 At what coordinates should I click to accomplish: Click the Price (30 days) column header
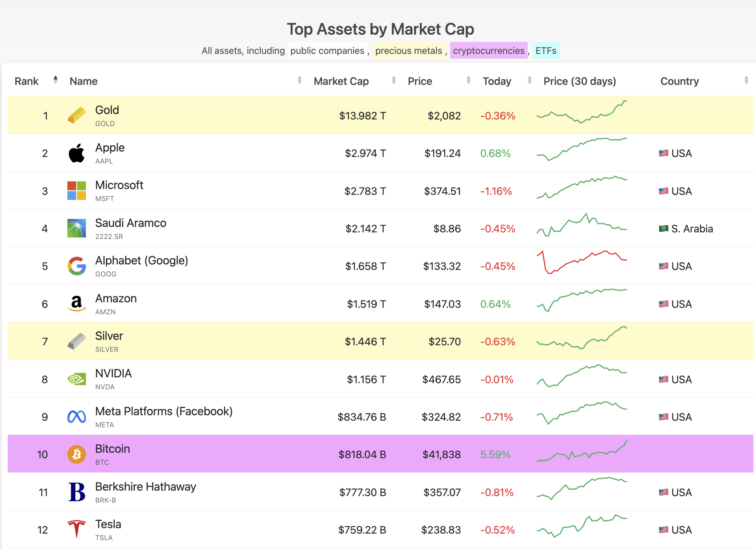tap(580, 81)
